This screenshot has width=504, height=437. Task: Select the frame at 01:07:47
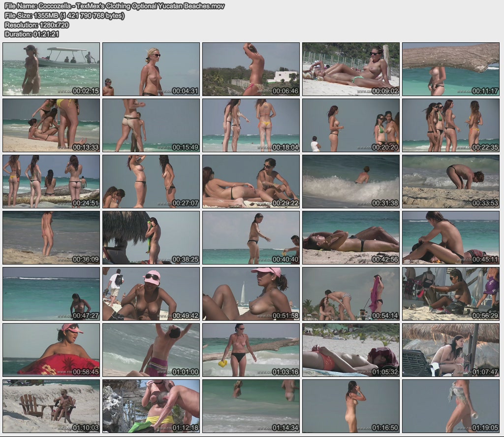tap(451, 350)
